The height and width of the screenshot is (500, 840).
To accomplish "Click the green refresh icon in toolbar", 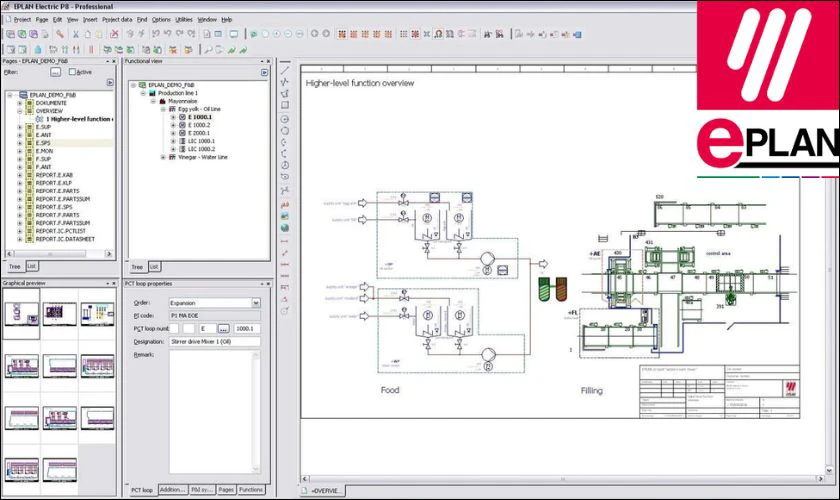I will tap(253, 34).
